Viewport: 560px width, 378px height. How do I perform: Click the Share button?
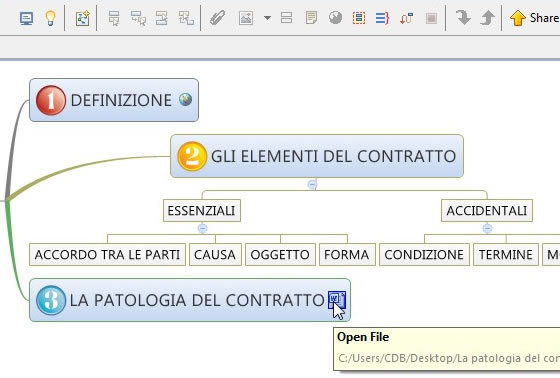click(534, 18)
